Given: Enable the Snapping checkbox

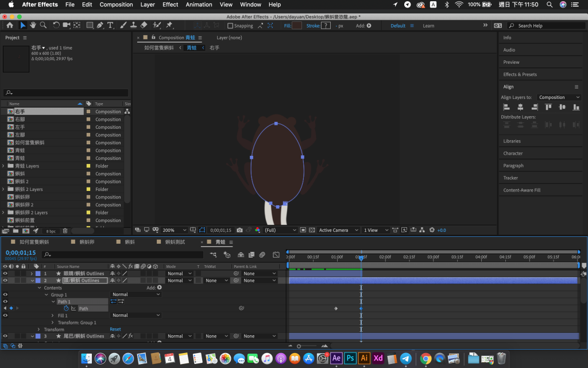Looking at the screenshot, I should point(230,26).
